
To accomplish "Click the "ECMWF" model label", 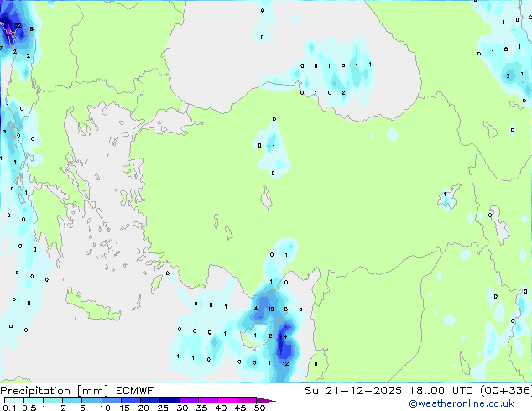I will coord(135,391).
